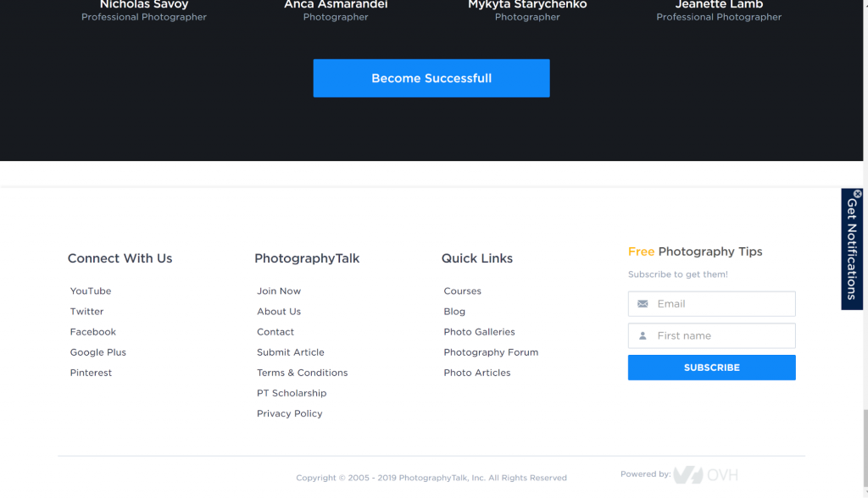868x498 pixels.
Task: Visit the Twitter footer link
Action: click(x=86, y=312)
